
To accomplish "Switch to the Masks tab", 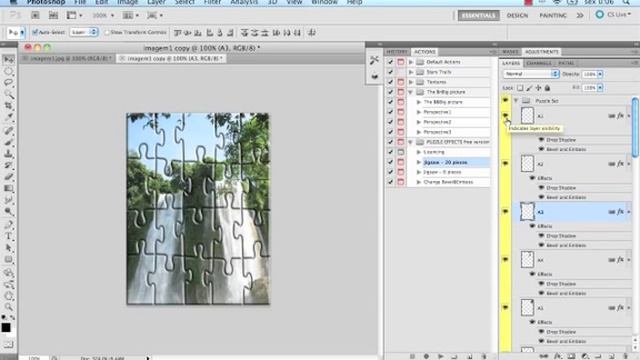I will tap(510, 52).
